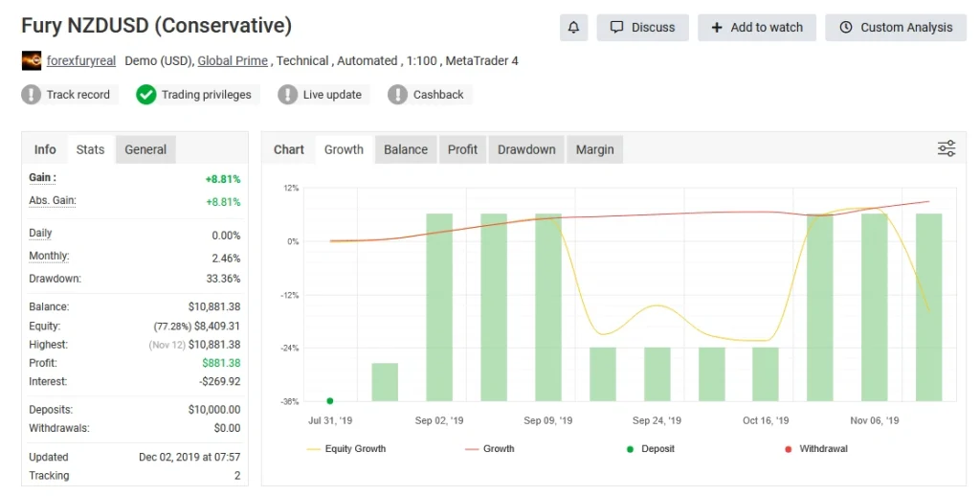Image resolution: width=980 pixels, height=496 pixels.
Task: Toggle the Withdrawal legend series
Action: point(815,449)
